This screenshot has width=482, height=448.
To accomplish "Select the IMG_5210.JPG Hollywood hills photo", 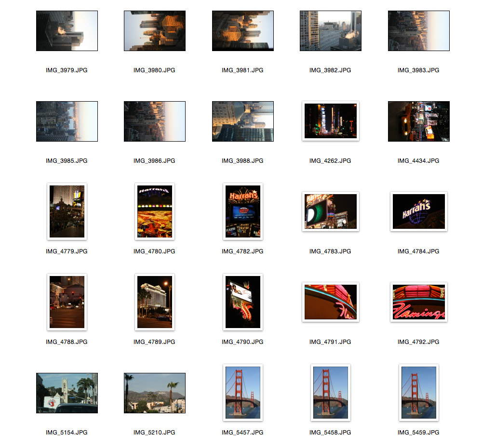I will 154,393.
